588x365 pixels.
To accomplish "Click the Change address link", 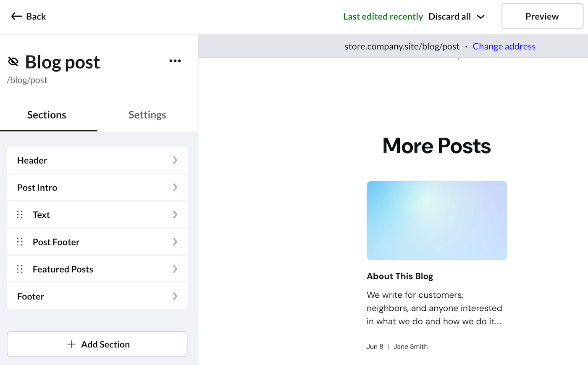I will [504, 46].
